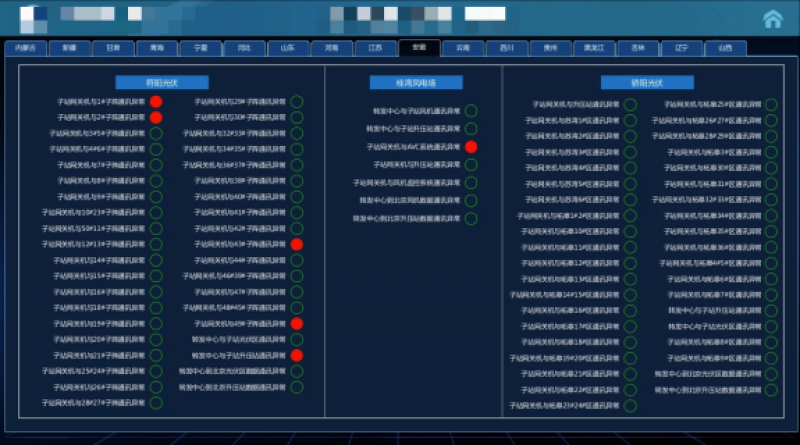
Task: Click red alarm for 43#子阵通讯异常
Action: point(296,244)
